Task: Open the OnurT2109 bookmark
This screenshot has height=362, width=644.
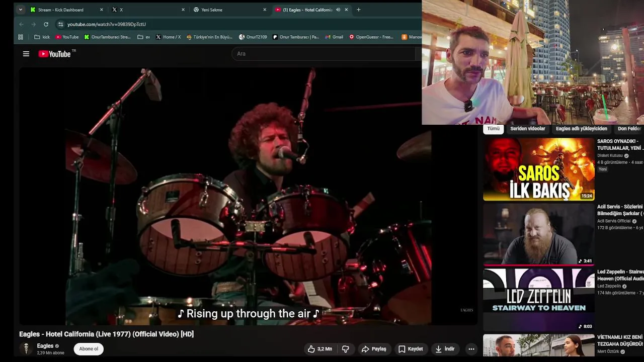Action: [x=253, y=37]
